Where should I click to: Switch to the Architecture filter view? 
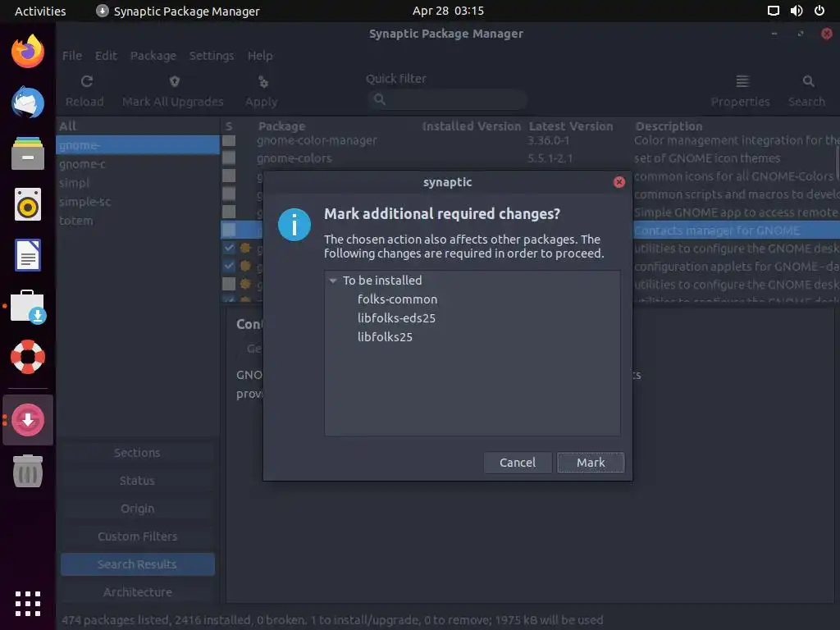point(138,592)
